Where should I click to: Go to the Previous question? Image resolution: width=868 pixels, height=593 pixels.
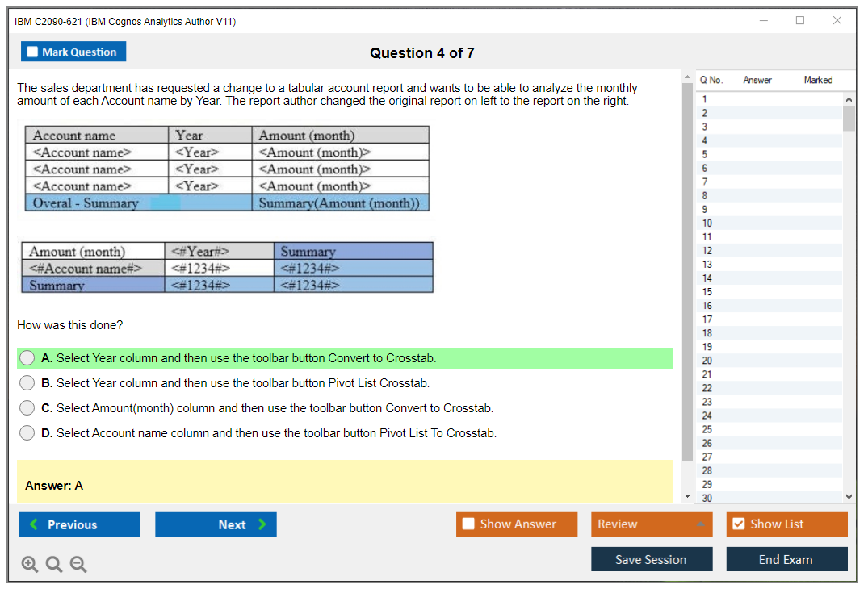point(79,524)
